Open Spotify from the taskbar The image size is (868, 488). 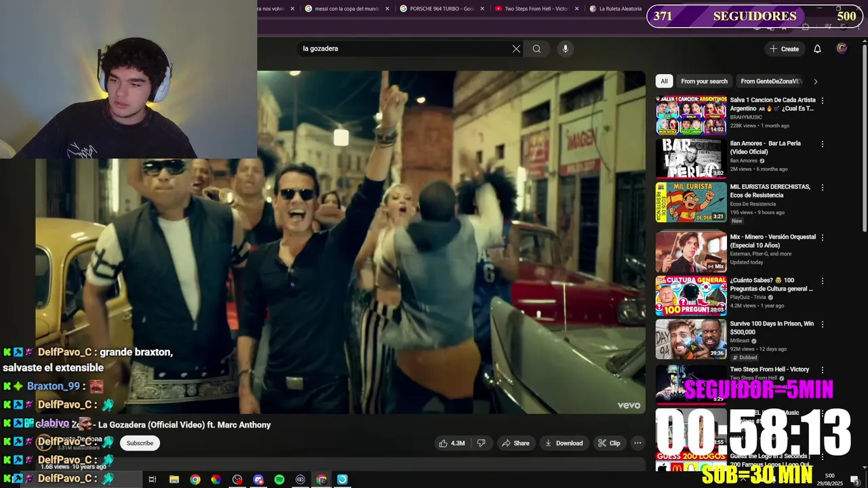coord(279,479)
